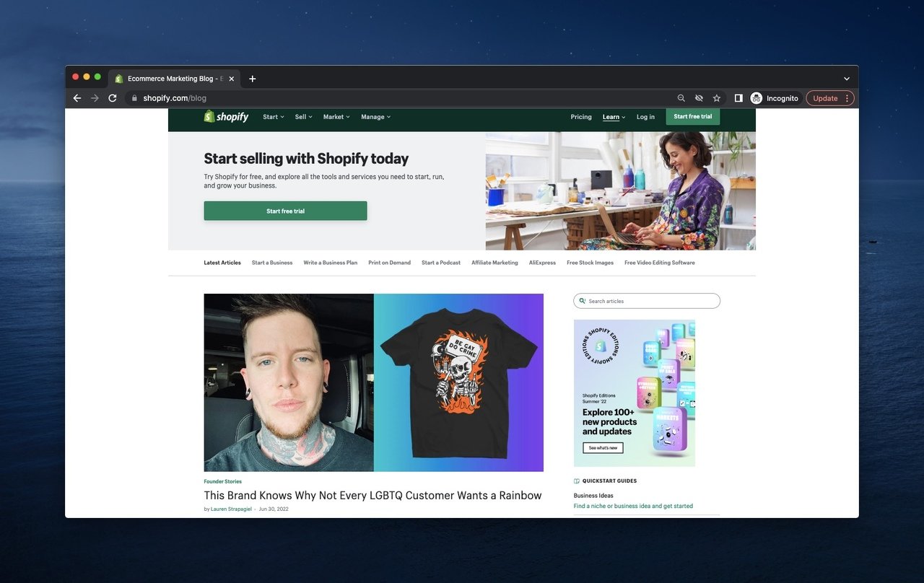Click the Shopify logo in header
924x583 pixels.
pos(226,117)
